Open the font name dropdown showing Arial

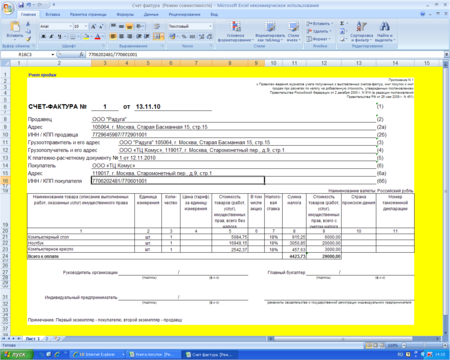coord(70,26)
